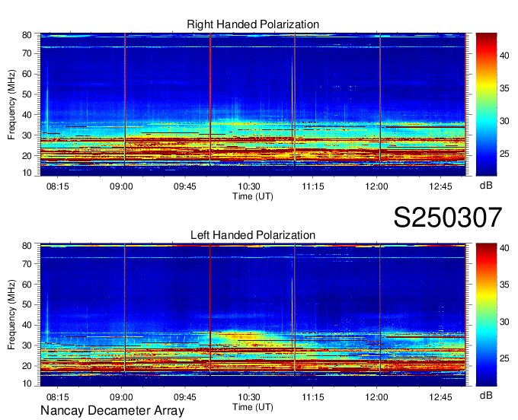518x420 pixels.
Task: Click "09:00" tick on right-handed plot time axis
Action: [x=121, y=186]
